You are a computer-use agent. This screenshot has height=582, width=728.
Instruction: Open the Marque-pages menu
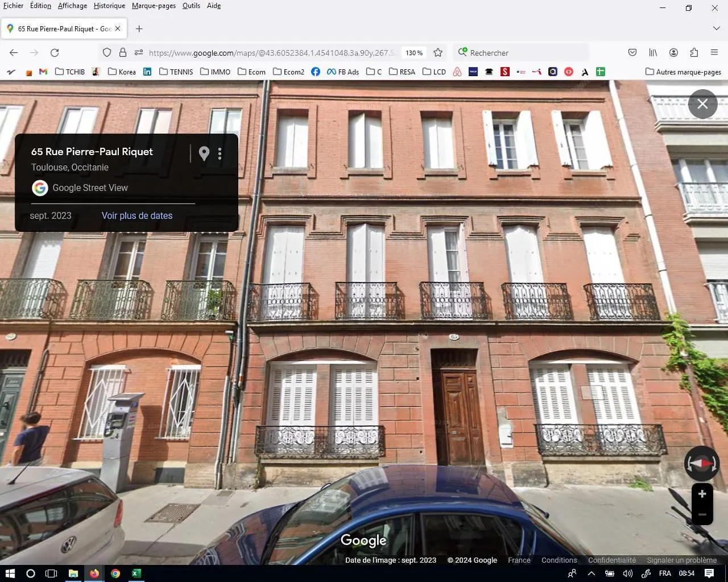click(x=154, y=6)
